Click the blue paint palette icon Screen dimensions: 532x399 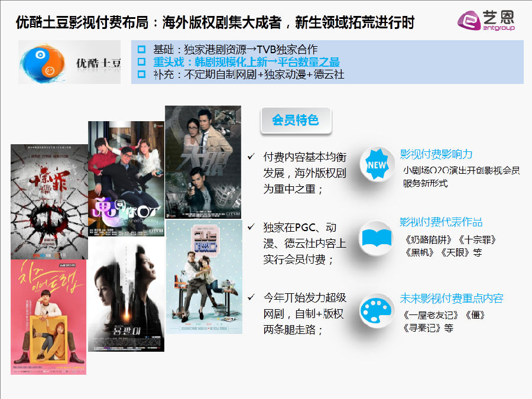(x=375, y=311)
